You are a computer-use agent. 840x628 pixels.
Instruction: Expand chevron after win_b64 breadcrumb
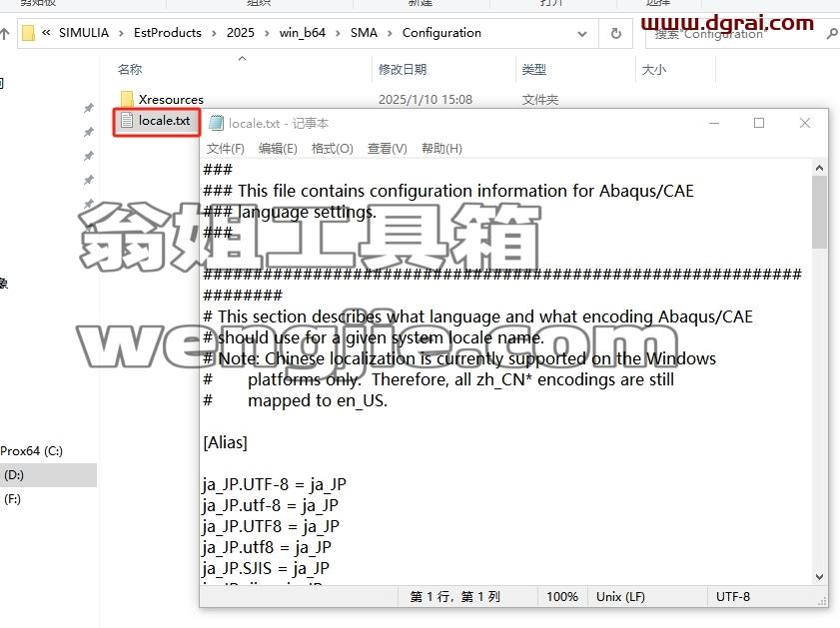pos(338,33)
